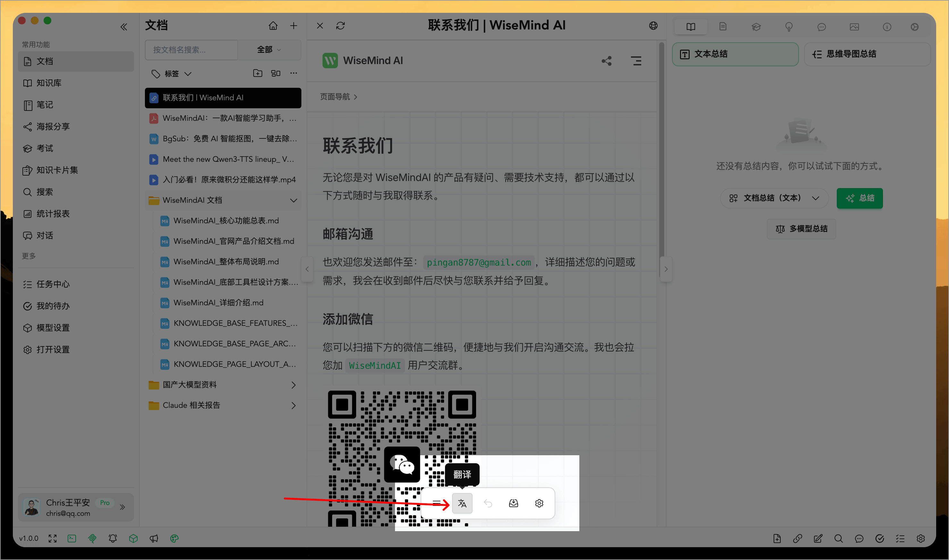Image resolution: width=949 pixels, height=560 pixels.
Task: Open the 知识卡片集 panel
Action: click(x=57, y=170)
